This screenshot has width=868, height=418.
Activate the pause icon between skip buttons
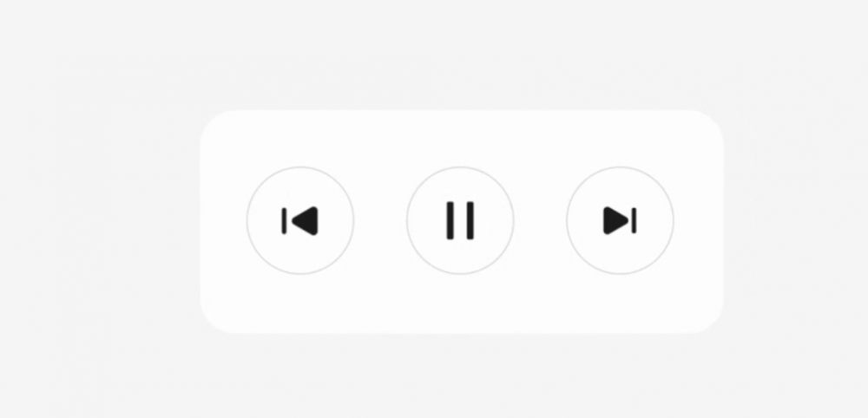click(x=460, y=220)
